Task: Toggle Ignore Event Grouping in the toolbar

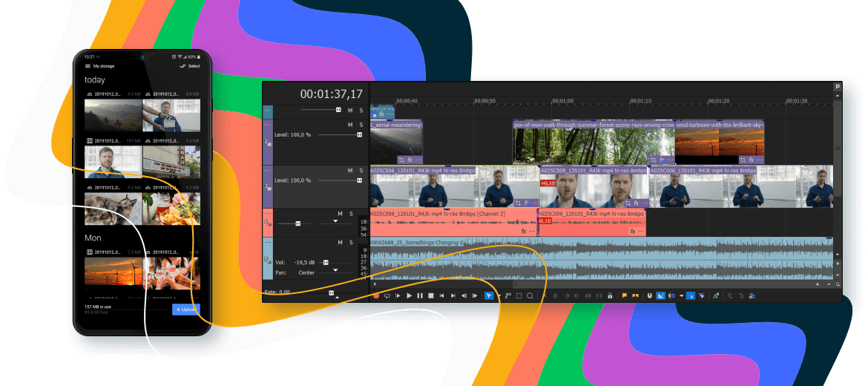Action: click(x=702, y=295)
